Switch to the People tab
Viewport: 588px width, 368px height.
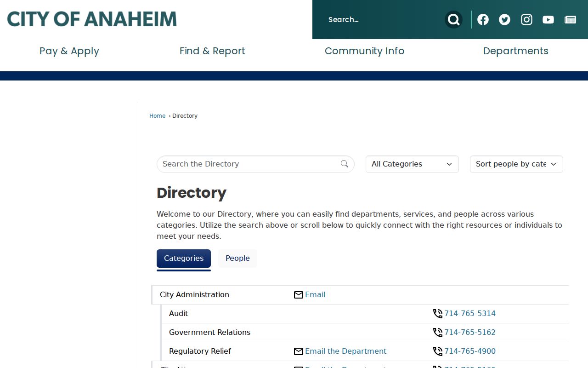pos(237,259)
